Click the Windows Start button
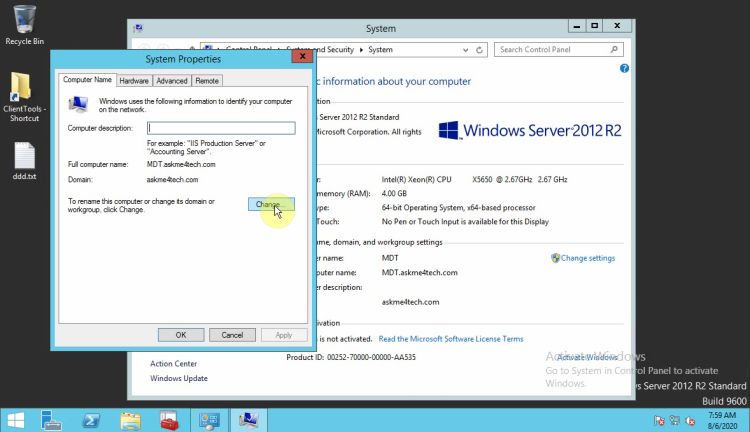 (x=17, y=420)
